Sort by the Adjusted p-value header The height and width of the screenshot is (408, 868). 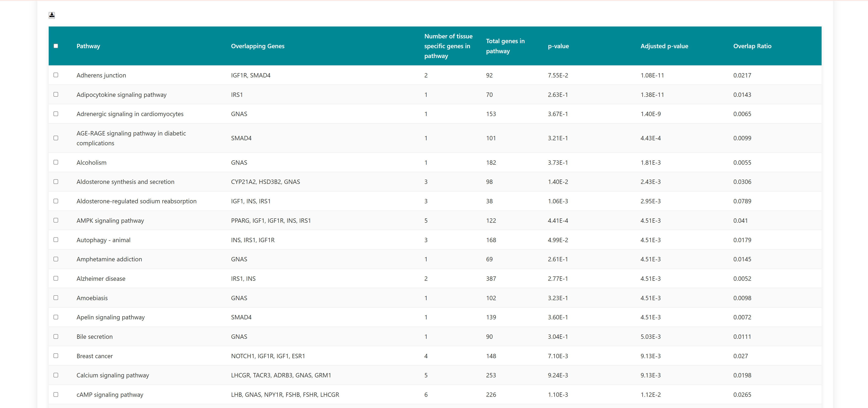click(x=664, y=46)
